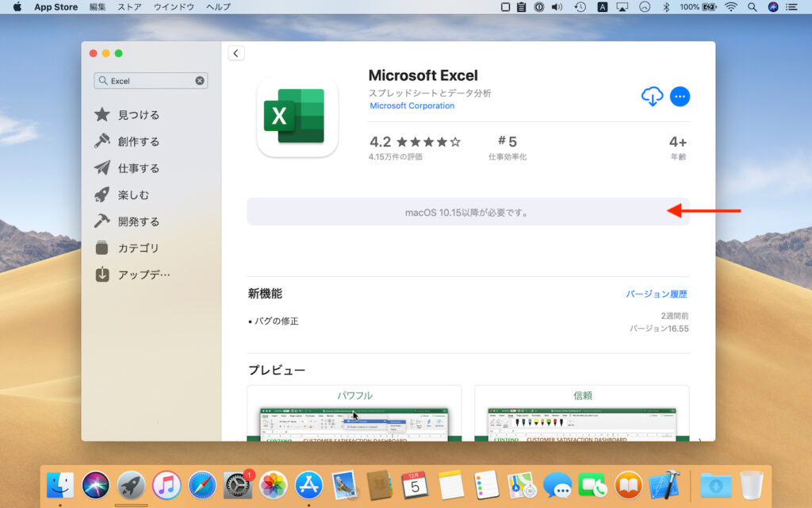View the パワフル preview screenshot
The width and height of the screenshot is (812, 508).
(x=354, y=422)
